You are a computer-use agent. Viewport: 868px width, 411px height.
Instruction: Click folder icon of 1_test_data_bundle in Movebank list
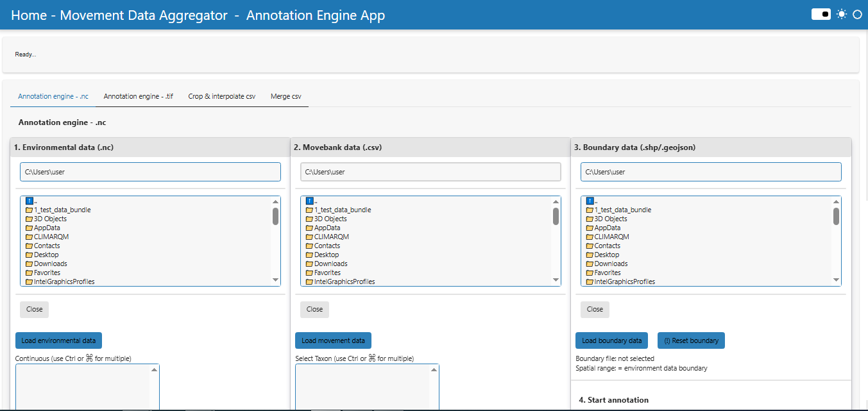click(309, 210)
